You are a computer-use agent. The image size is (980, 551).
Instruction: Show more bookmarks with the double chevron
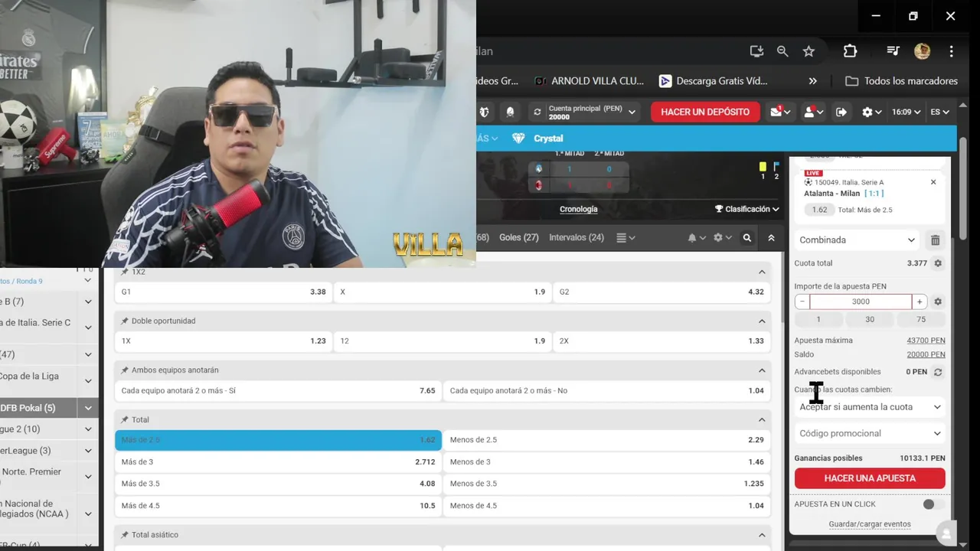pos(812,81)
